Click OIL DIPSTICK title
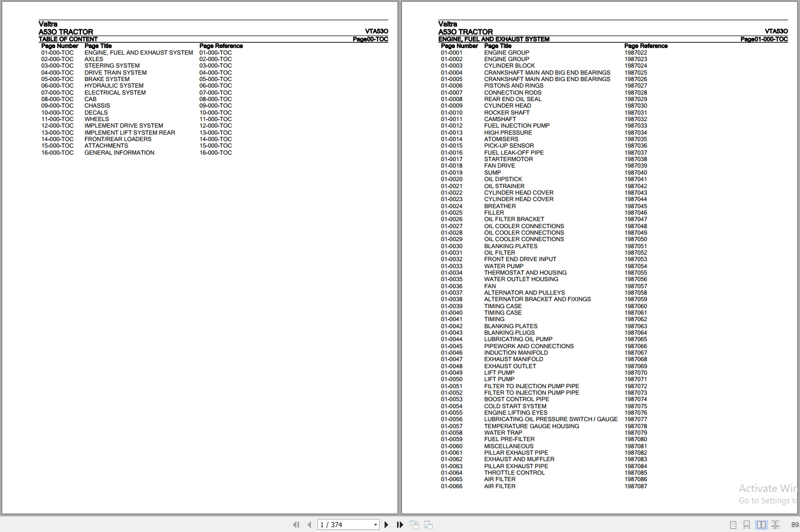800x532 pixels. [503, 179]
